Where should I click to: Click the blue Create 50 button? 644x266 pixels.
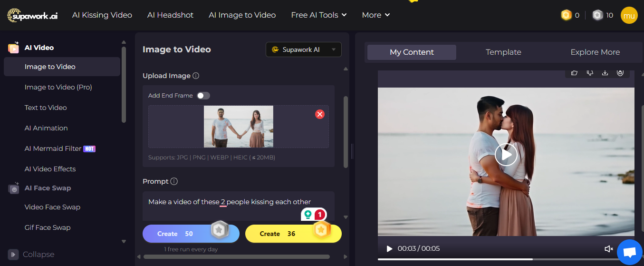pyautogui.click(x=191, y=234)
